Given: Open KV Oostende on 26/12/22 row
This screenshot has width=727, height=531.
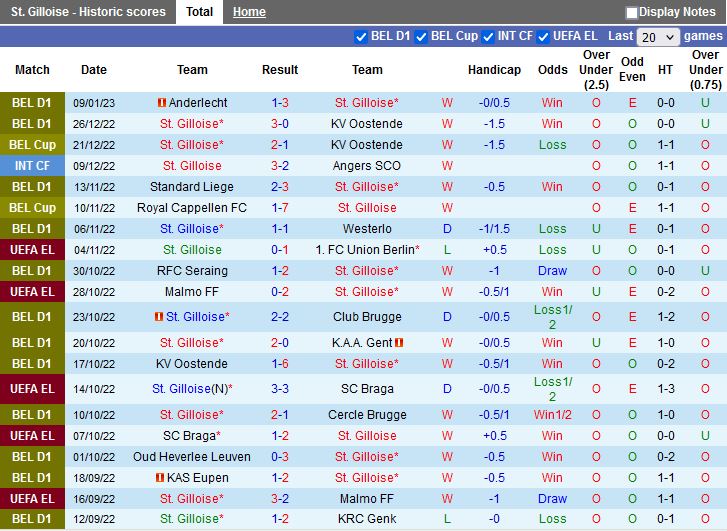Looking at the screenshot, I should pyautogui.click(x=367, y=124).
